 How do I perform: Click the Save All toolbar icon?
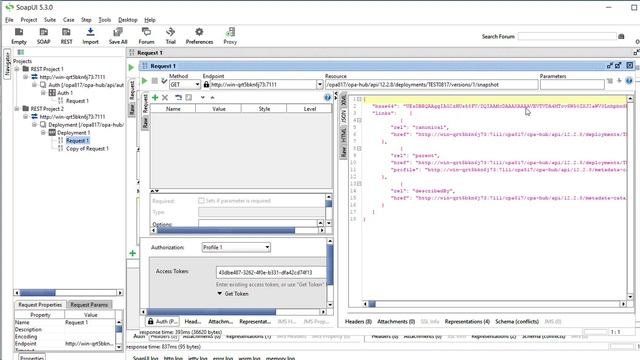pyautogui.click(x=118, y=36)
